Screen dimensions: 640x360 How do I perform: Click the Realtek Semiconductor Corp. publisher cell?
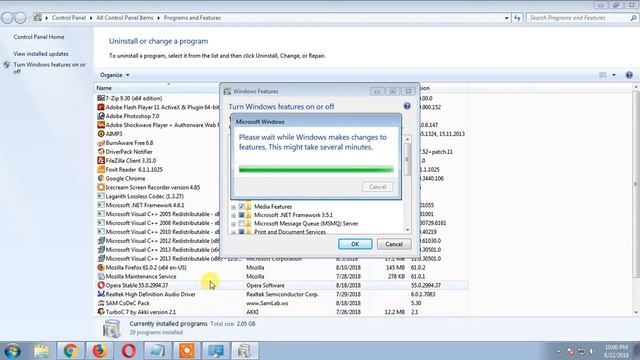[282, 294]
